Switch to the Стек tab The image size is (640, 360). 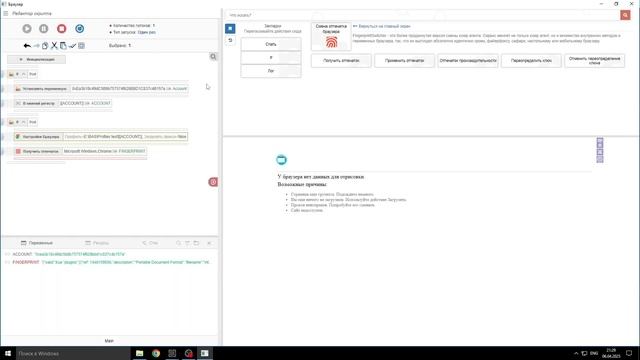point(150,243)
